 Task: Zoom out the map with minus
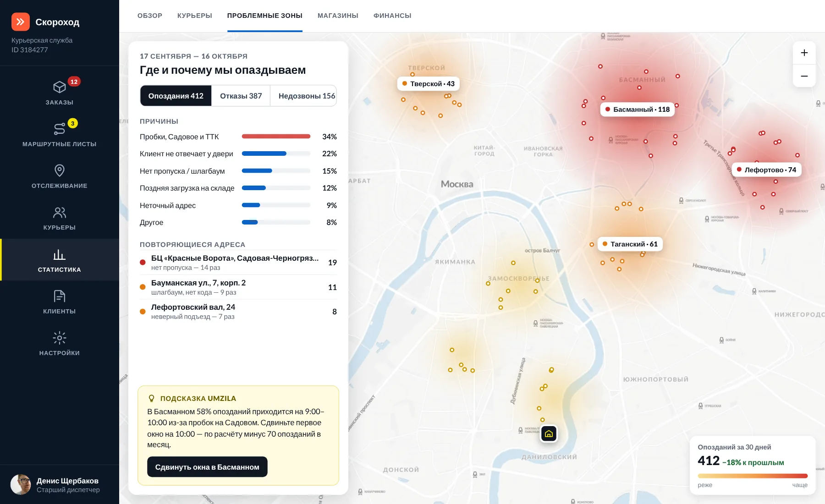[804, 76]
